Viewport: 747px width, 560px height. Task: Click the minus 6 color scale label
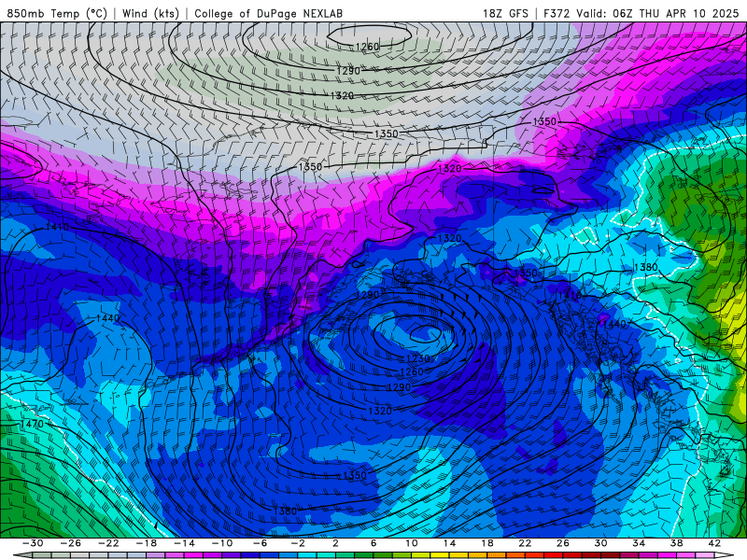(x=260, y=543)
